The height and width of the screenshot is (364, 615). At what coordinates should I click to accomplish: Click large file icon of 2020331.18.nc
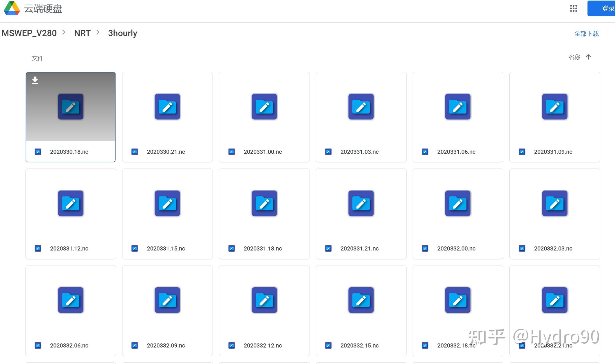pyautogui.click(x=264, y=203)
